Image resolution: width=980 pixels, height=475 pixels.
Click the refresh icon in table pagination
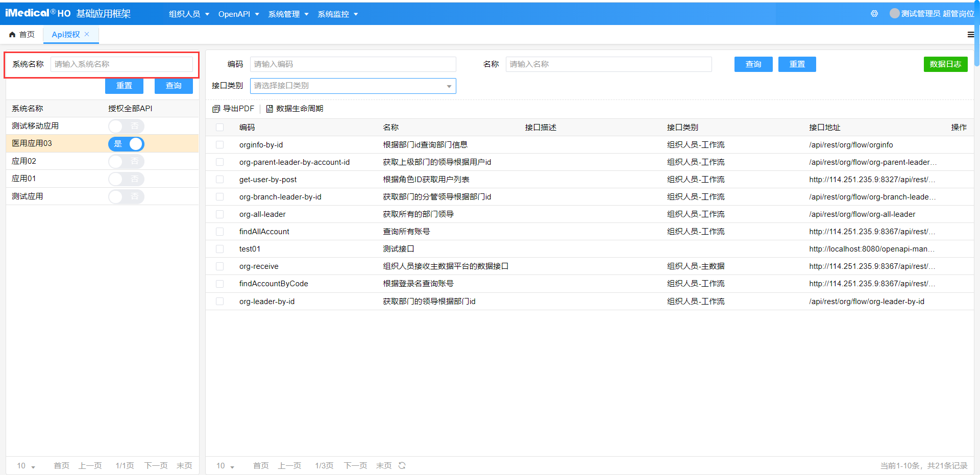[x=402, y=465]
